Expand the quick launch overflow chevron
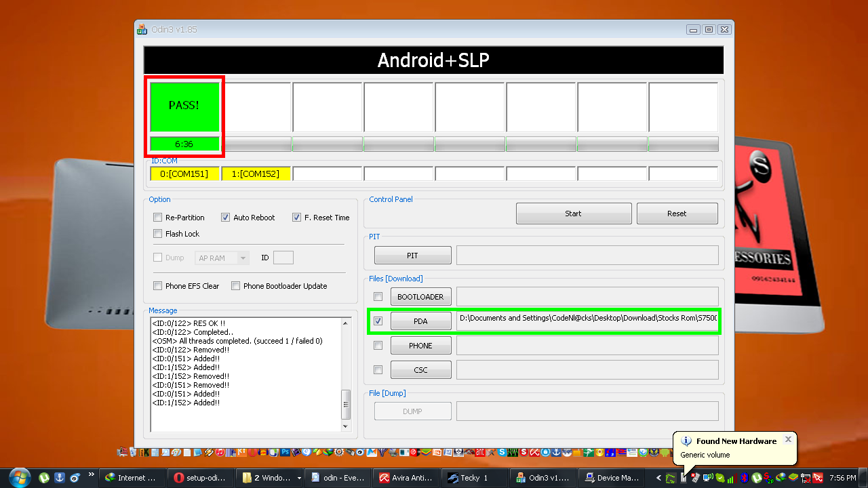This screenshot has width=868, height=488. click(92, 475)
